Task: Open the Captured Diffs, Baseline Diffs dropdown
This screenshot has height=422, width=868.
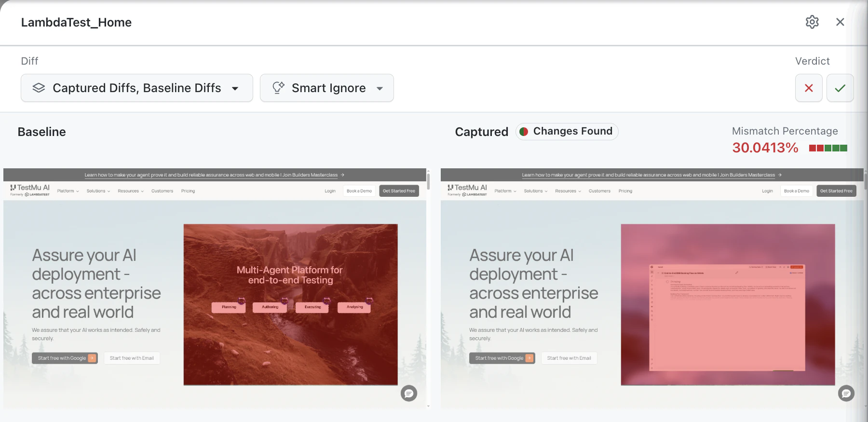Action: tap(137, 88)
